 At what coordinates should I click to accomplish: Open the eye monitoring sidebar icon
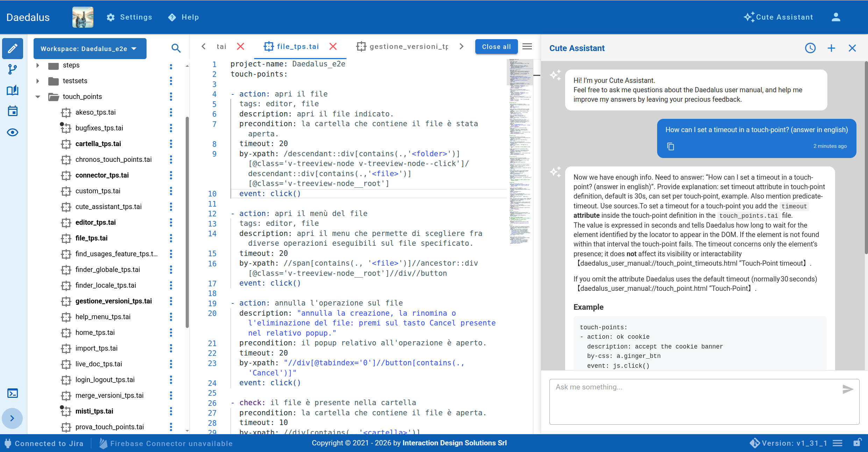(13, 132)
